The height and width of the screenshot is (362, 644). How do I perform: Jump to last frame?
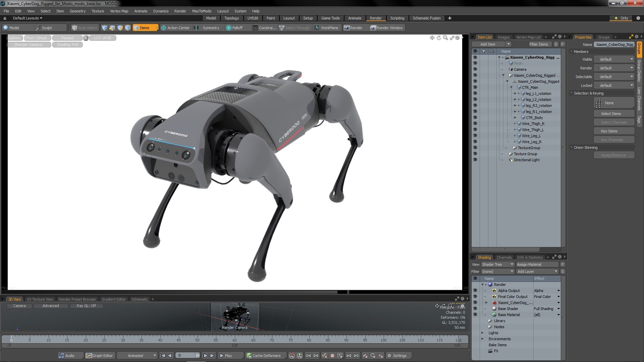[213, 356]
